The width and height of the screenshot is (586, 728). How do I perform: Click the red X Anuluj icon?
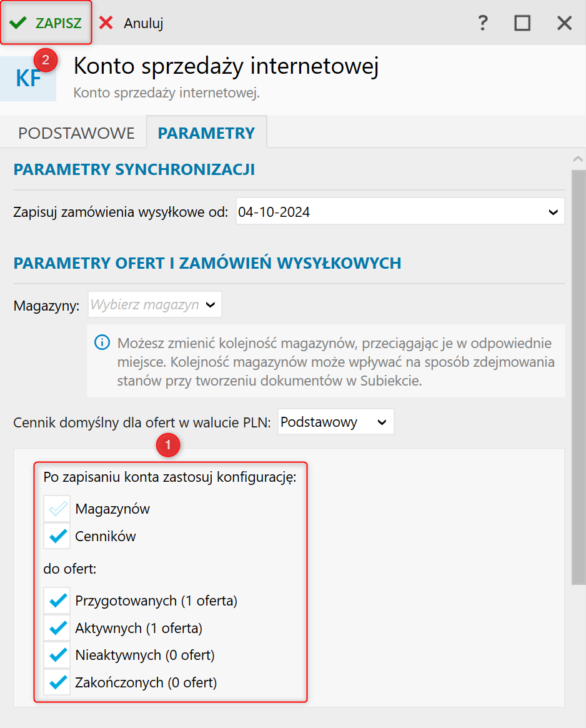106,23
